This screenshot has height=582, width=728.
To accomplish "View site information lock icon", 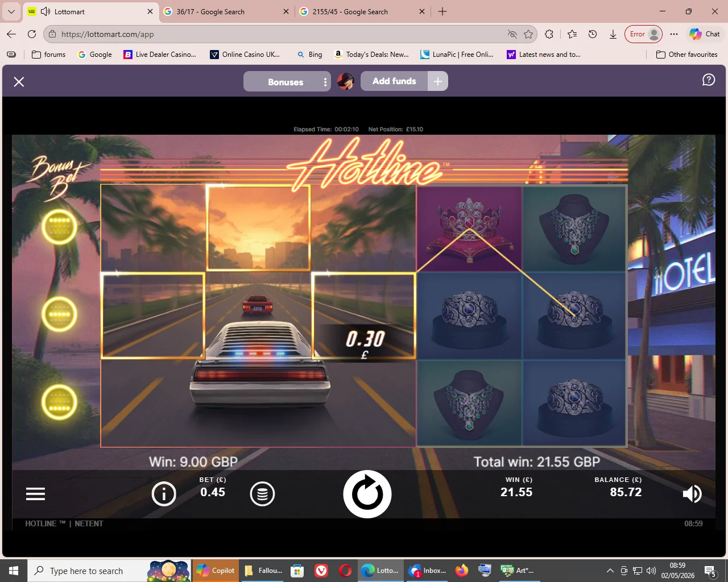I will pyautogui.click(x=52, y=34).
